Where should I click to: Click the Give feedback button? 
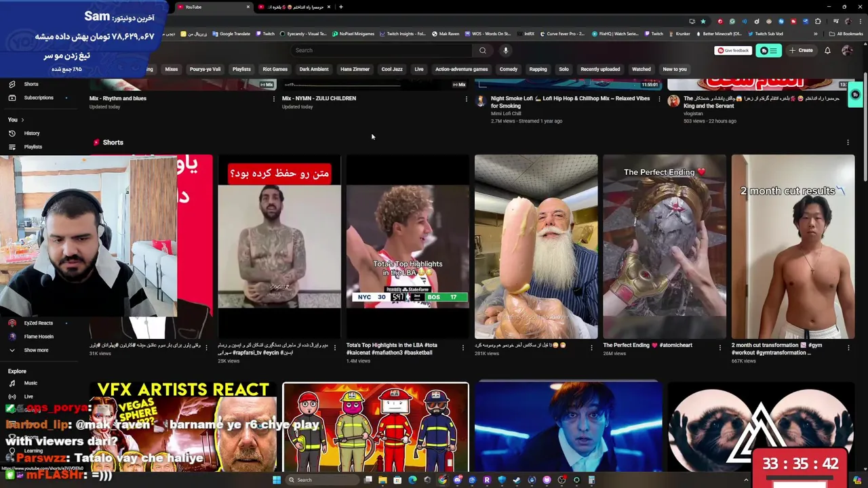coord(733,50)
